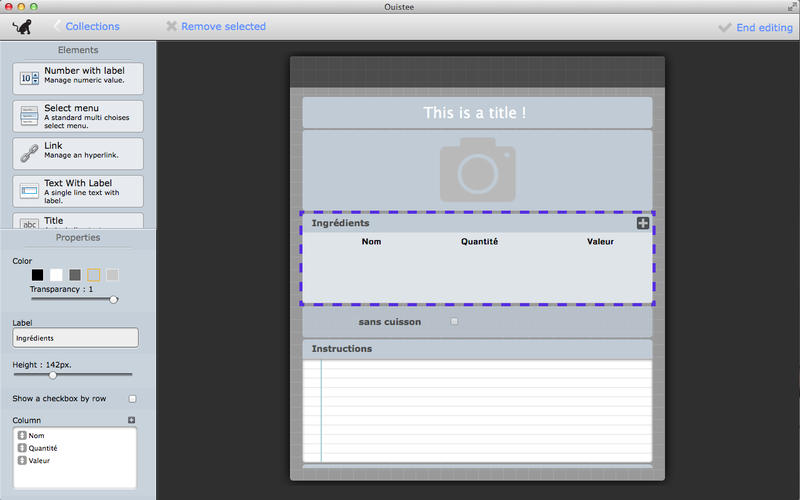This screenshot has height=500, width=800.
Task: Click the monkey logo icon
Action: 22,27
